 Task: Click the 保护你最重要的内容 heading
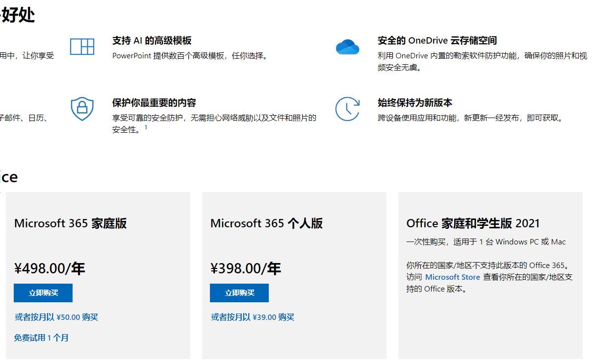(x=154, y=103)
